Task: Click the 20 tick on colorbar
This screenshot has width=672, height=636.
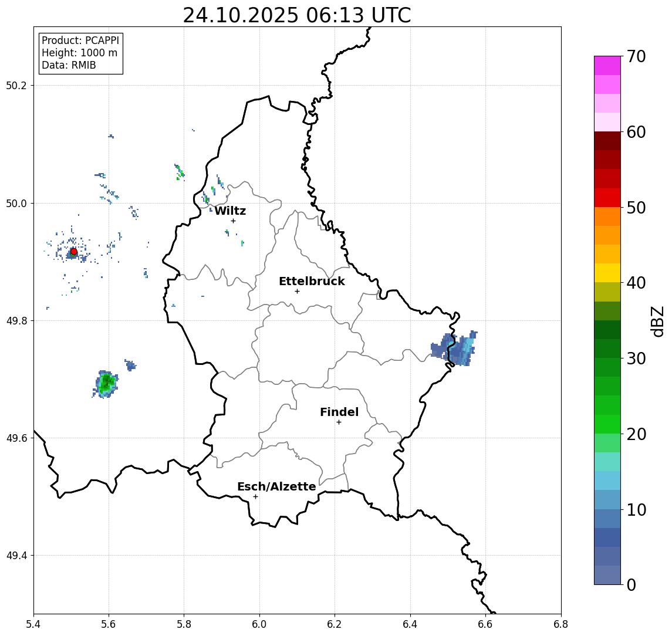Action: pos(636,434)
